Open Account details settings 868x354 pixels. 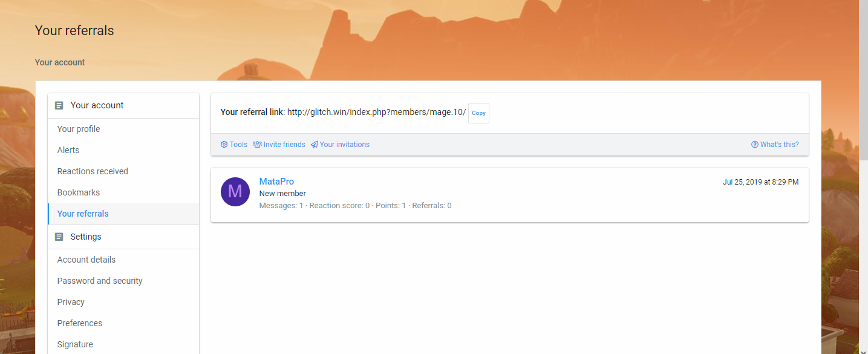tap(86, 260)
